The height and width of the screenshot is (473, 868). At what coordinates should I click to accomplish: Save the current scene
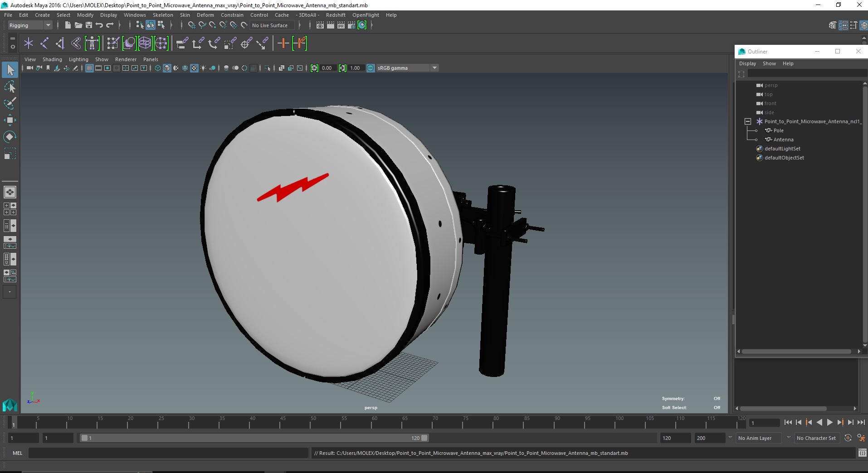tap(89, 25)
